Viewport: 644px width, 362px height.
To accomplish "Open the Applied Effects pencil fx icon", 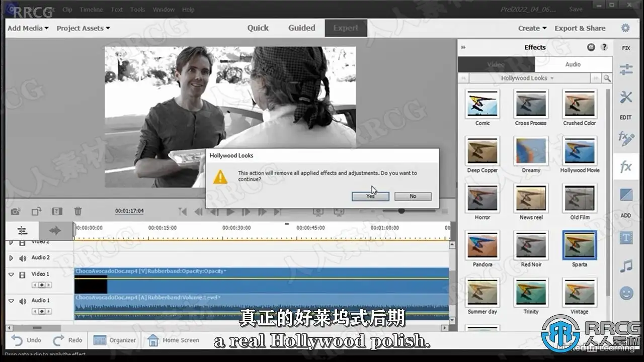I will 626,139.
